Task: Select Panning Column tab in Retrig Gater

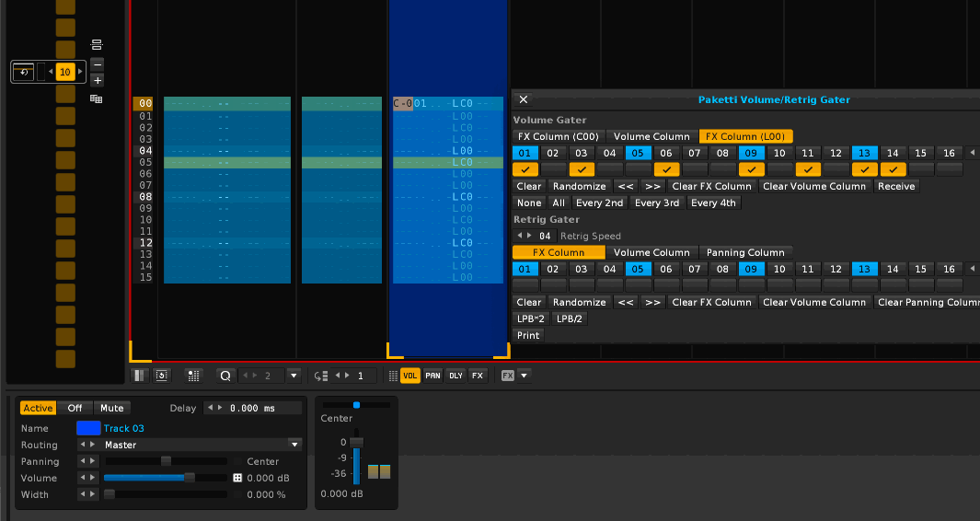Action: pos(745,252)
